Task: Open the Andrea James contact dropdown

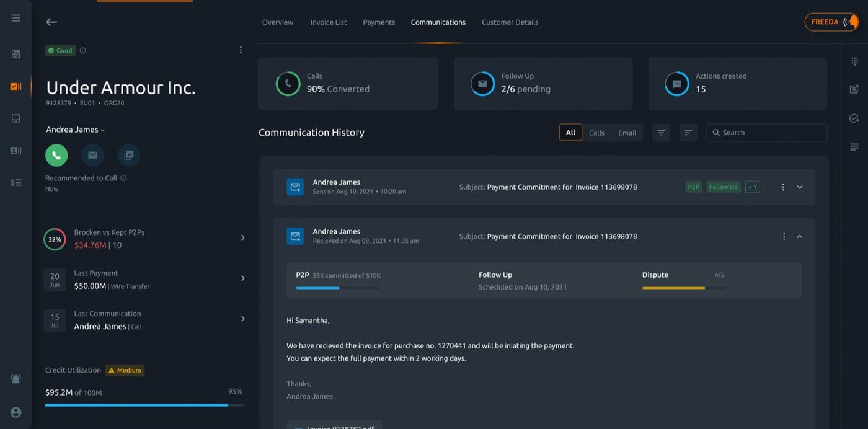Action: point(75,130)
